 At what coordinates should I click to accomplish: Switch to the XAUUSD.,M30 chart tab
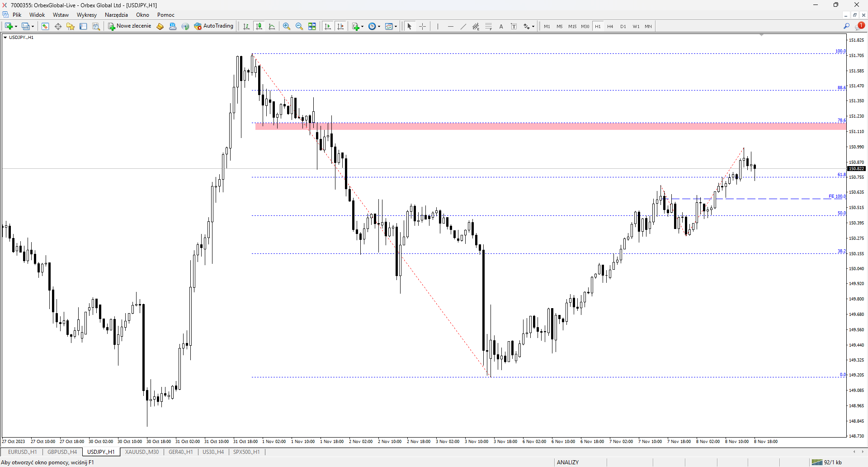(142, 452)
